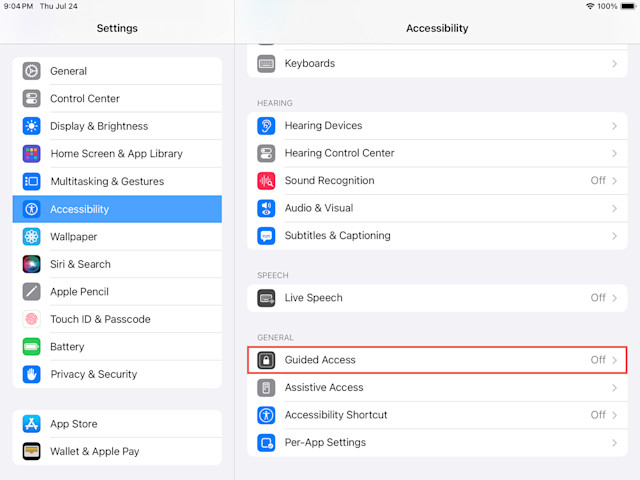This screenshot has width=640, height=480.
Task: Select Multitasking & Gestures in sidebar
Action: pyautogui.click(x=117, y=181)
